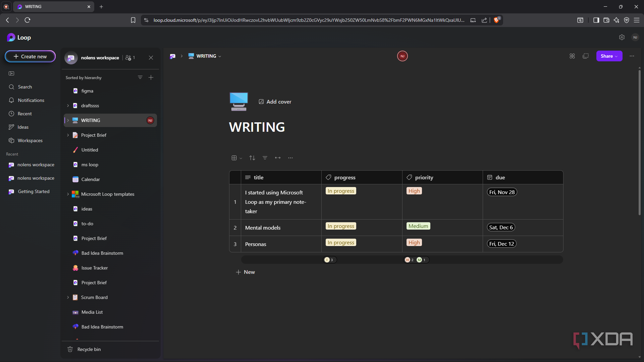The image size is (644, 362).
Task: Select the Personas title cell
Action: 281,244
